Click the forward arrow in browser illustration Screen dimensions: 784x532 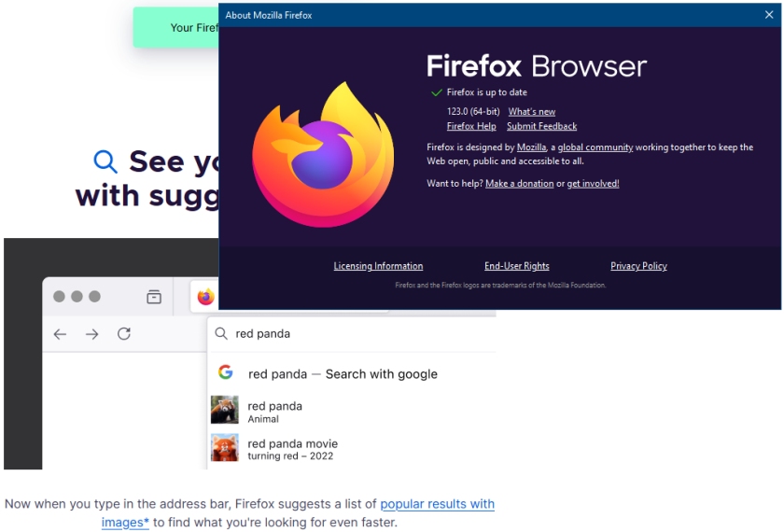[91, 334]
